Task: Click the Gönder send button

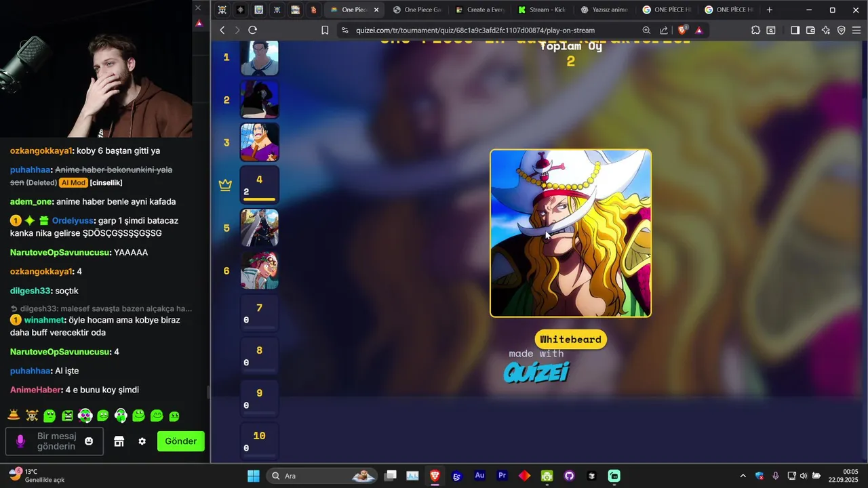Action: tap(181, 441)
